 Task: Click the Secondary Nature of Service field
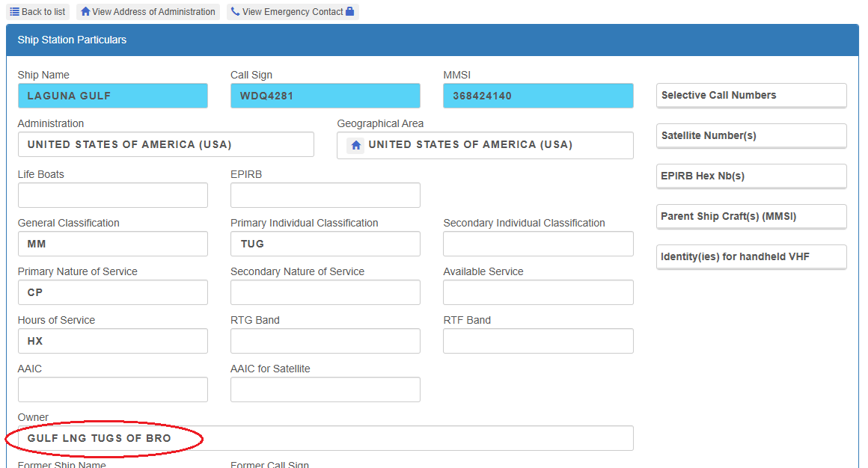tap(325, 292)
